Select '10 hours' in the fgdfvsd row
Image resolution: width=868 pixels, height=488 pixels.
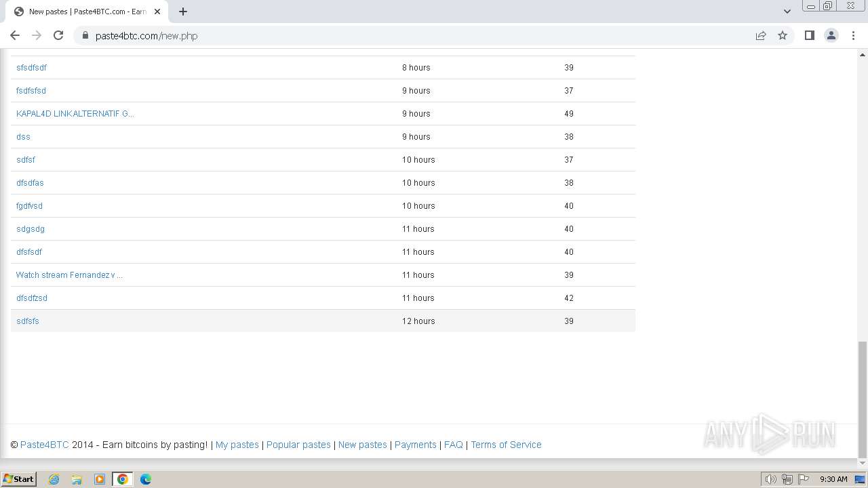click(x=418, y=206)
